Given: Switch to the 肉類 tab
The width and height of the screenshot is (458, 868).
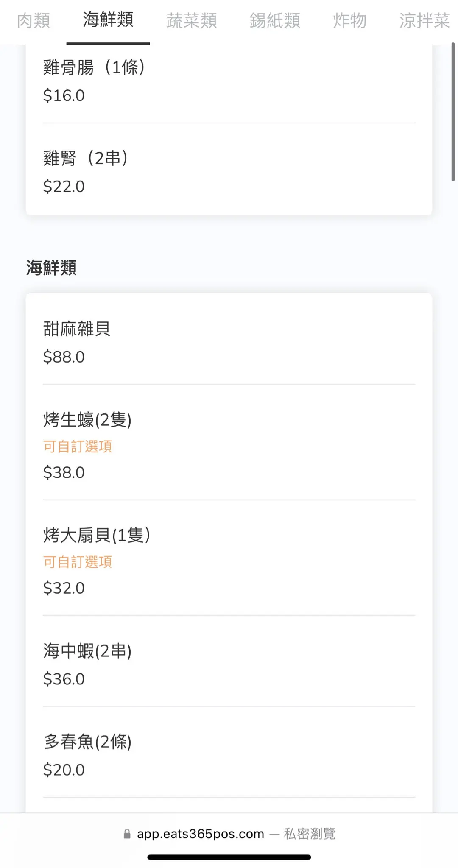Looking at the screenshot, I should pyautogui.click(x=34, y=20).
